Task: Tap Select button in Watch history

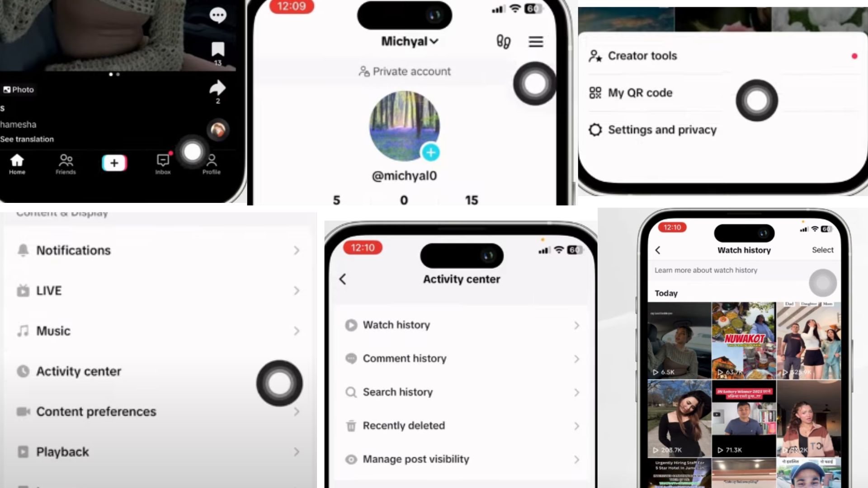Action: pyautogui.click(x=823, y=250)
